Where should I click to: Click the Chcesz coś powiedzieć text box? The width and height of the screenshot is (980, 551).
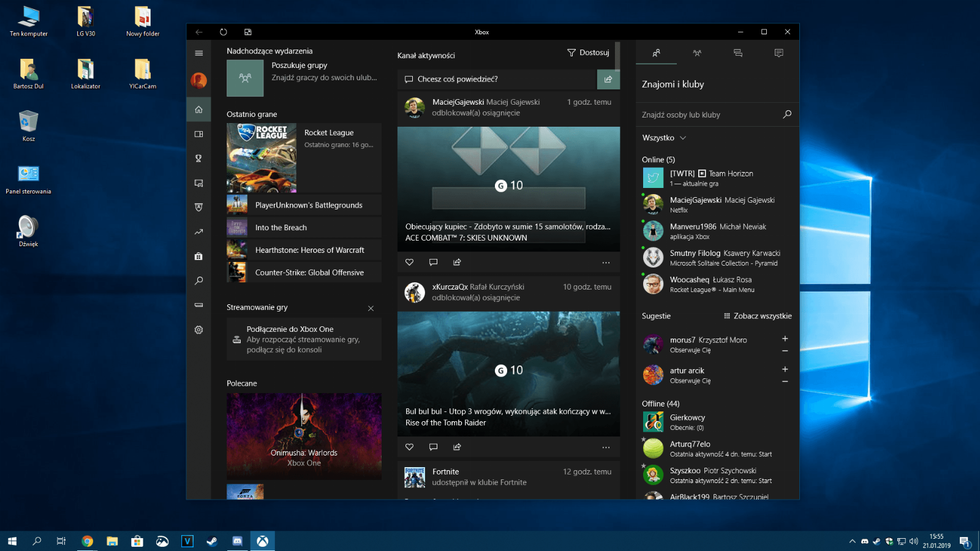pyautogui.click(x=497, y=79)
